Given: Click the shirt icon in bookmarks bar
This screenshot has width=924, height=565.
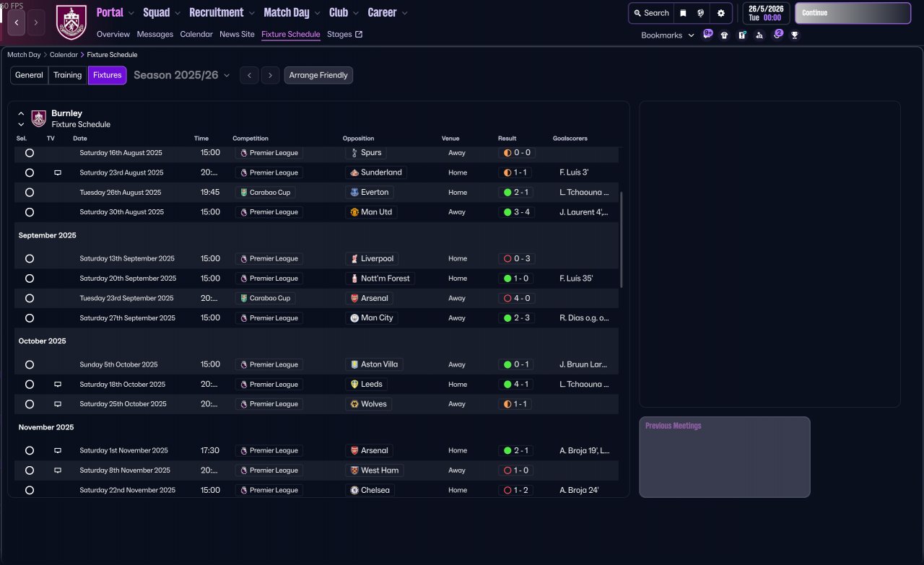Looking at the screenshot, I should point(724,35).
